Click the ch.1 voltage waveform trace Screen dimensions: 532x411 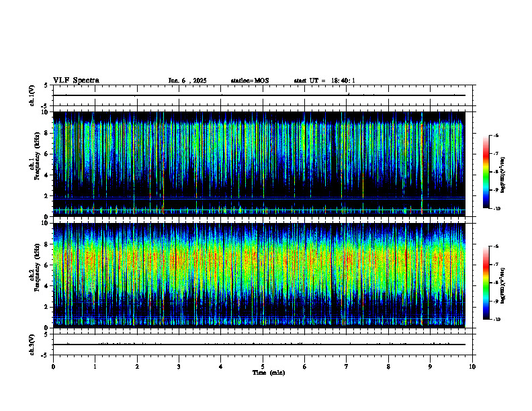[259, 95]
